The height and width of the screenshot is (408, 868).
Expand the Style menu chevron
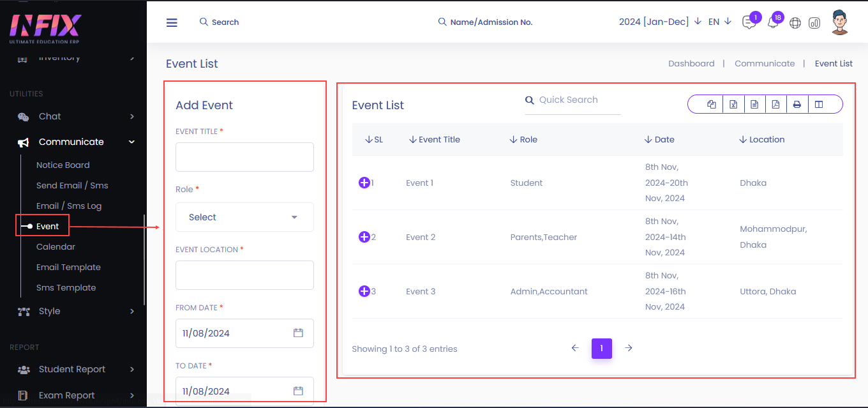(x=132, y=311)
